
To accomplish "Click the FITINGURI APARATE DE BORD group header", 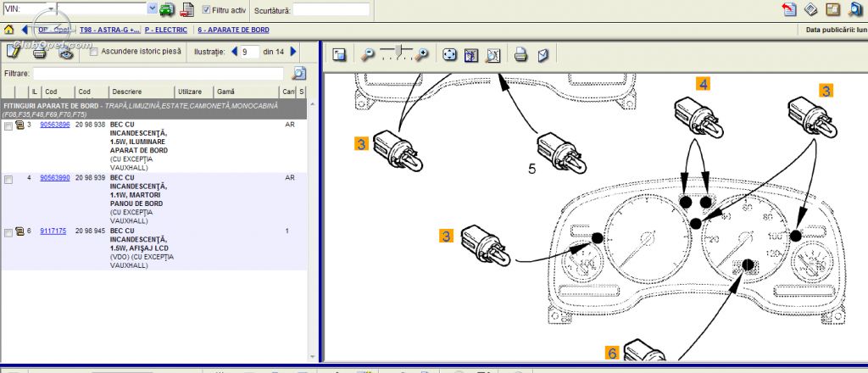I will coord(154,109).
